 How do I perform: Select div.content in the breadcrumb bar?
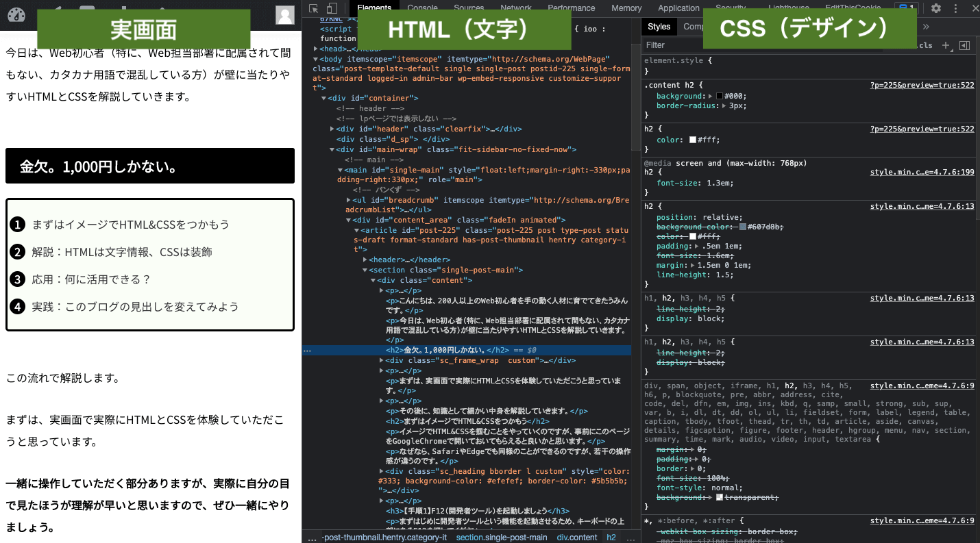(576, 538)
